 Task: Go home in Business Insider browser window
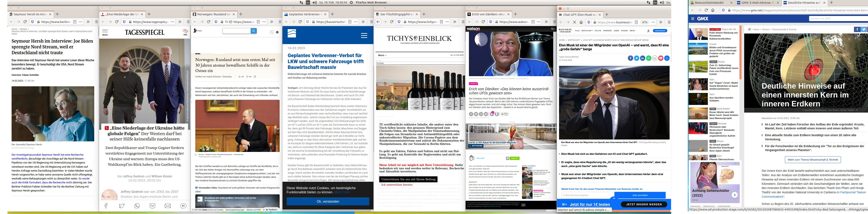[x=581, y=22]
